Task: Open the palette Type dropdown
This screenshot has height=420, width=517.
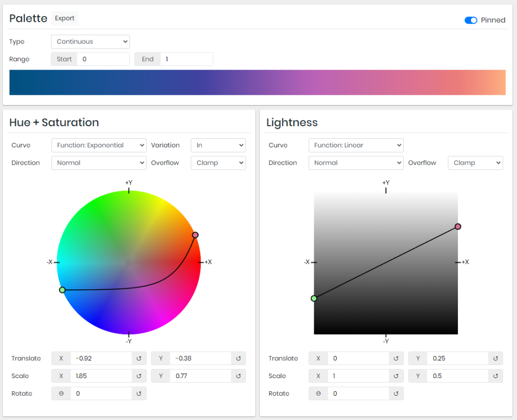Action: [x=90, y=42]
